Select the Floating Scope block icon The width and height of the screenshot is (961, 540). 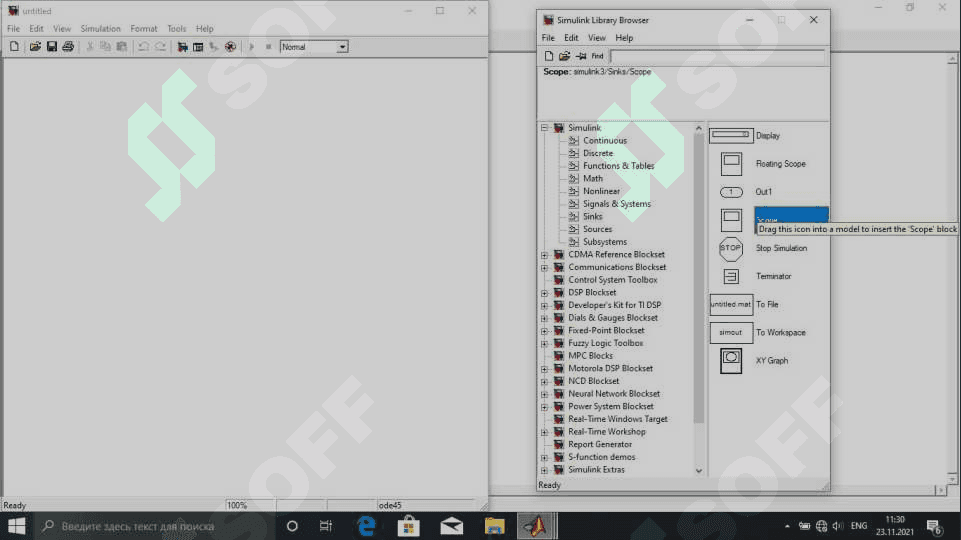coord(731,164)
